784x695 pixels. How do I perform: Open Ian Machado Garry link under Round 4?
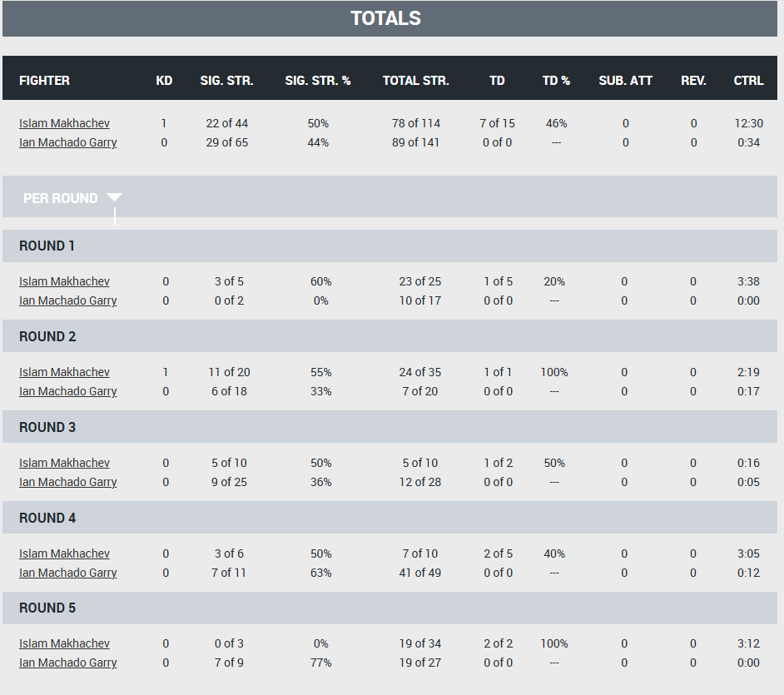click(x=67, y=573)
